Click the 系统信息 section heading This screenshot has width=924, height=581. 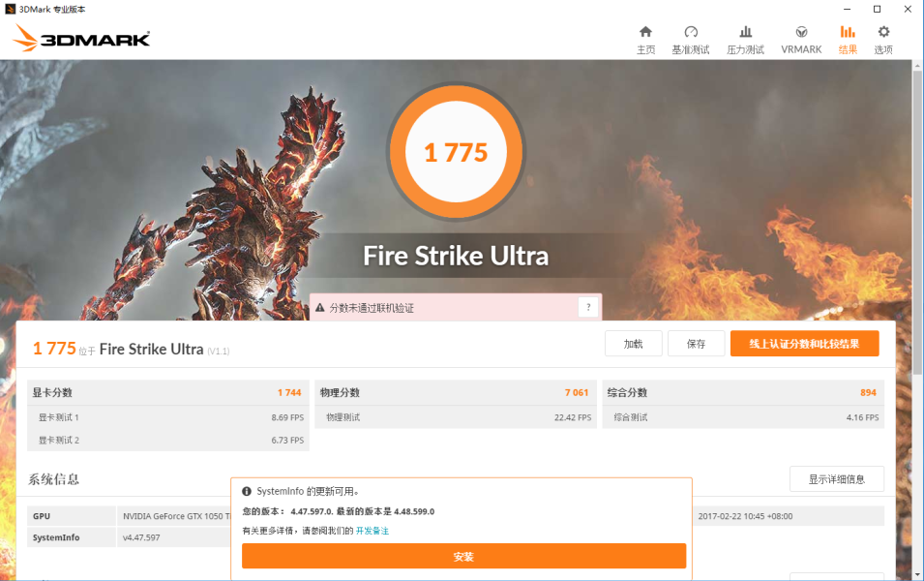53,479
